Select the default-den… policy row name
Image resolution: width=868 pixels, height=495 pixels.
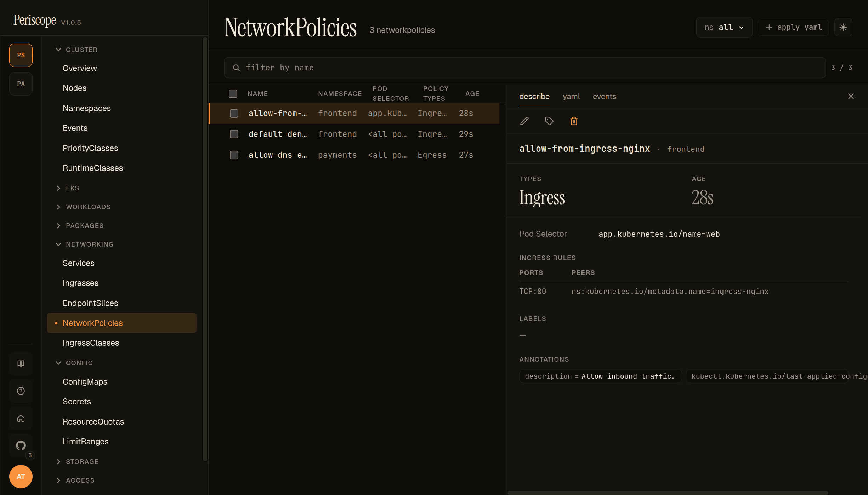click(278, 134)
